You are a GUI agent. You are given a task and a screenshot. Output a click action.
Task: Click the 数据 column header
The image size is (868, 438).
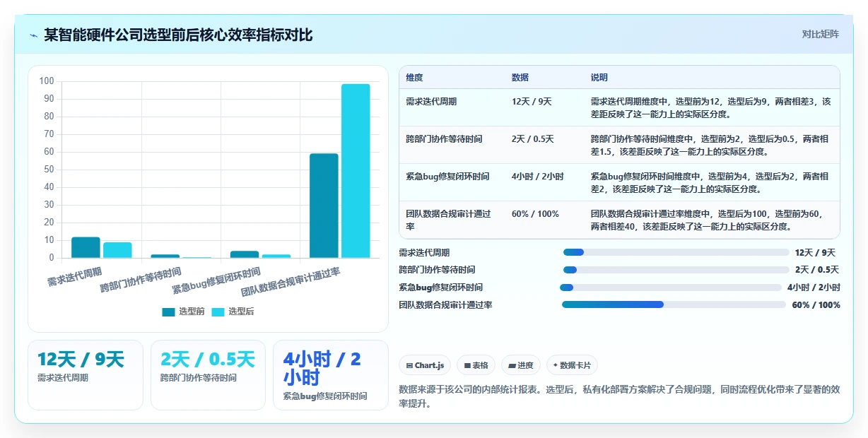[x=520, y=78]
